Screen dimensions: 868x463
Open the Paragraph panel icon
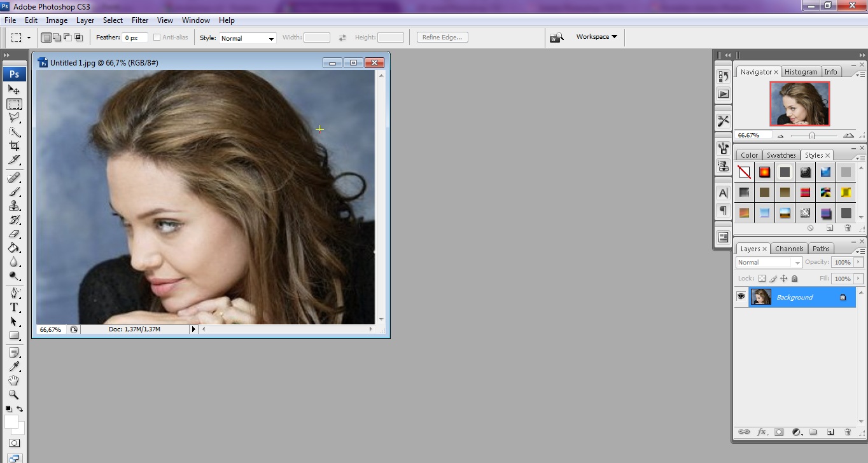pyautogui.click(x=724, y=210)
